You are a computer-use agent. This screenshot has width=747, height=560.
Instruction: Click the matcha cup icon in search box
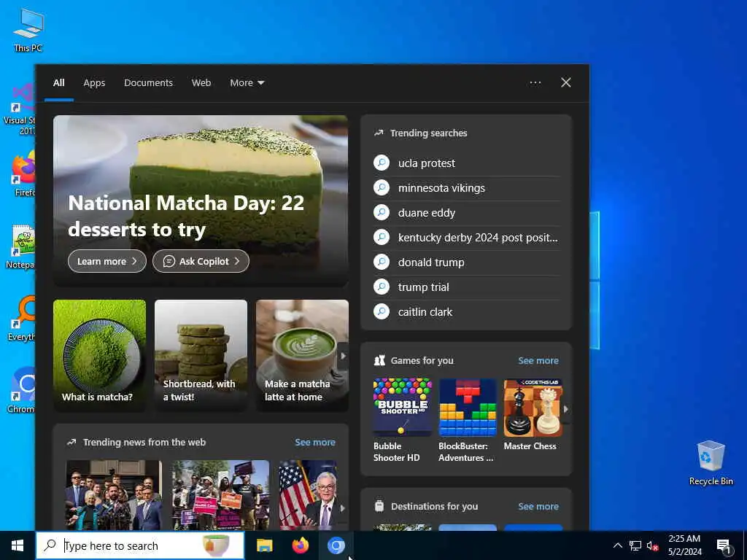pyautogui.click(x=216, y=545)
